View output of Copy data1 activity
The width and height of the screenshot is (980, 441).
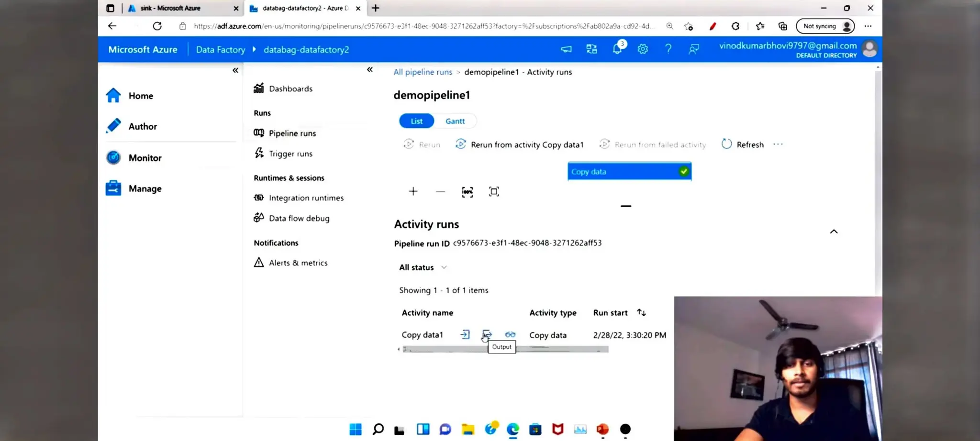click(487, 334)
